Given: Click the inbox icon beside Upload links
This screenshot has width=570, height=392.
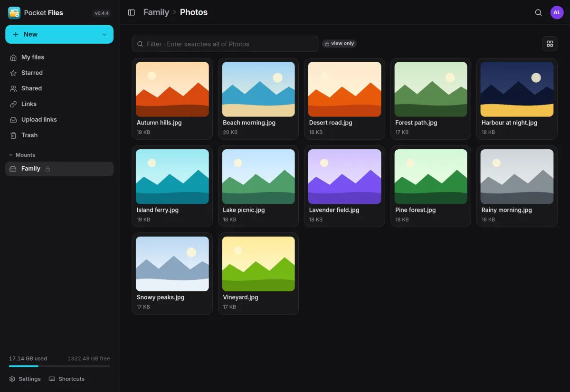Looking at the screenshot, I should (13, 120).
